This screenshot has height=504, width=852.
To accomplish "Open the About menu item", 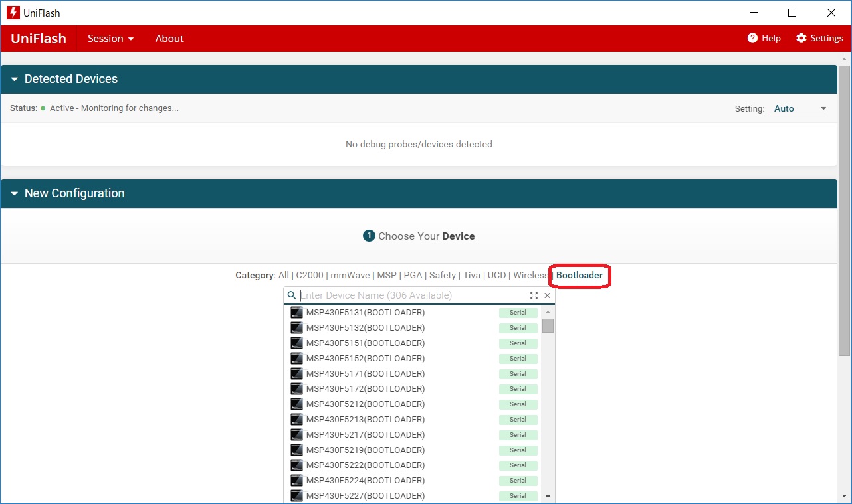I will pyautogui.click(x=169, y=39).
